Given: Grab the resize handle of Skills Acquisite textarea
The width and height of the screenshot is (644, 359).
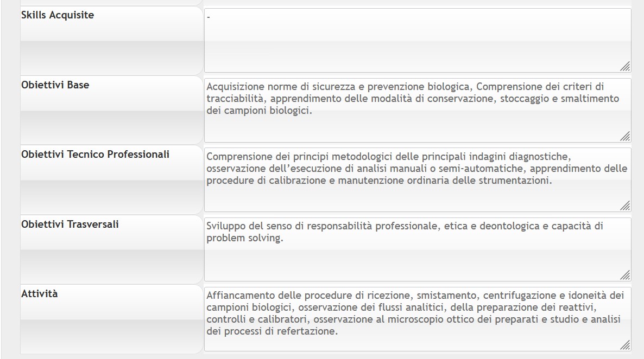Looking at the screenshot, I should (x=625, y=67).
